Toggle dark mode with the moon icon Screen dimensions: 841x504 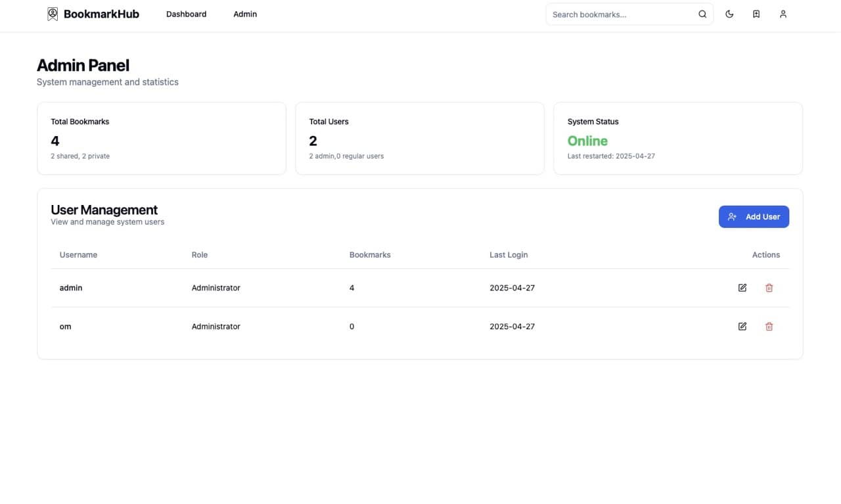[729, 14]
